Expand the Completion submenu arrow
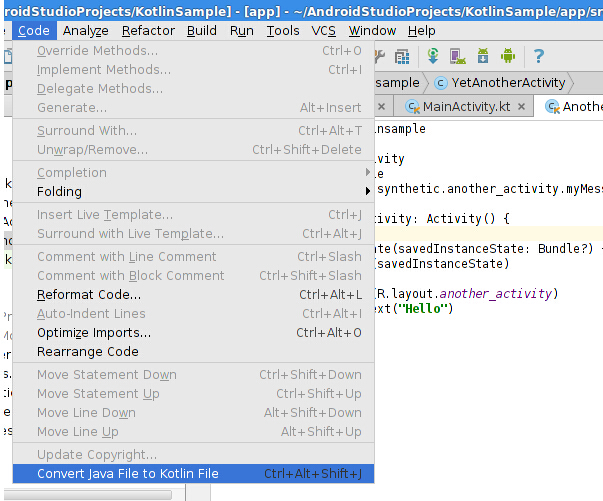 368,172
